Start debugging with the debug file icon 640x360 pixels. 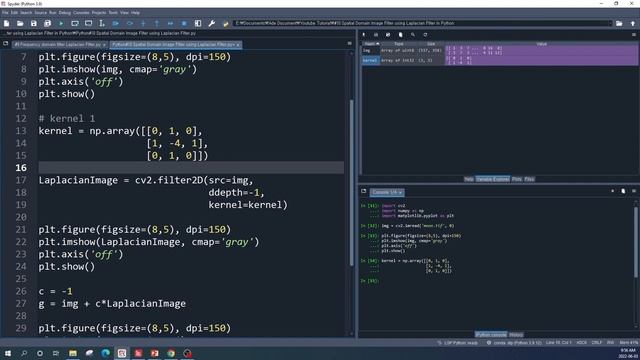(x=116, y=24)
